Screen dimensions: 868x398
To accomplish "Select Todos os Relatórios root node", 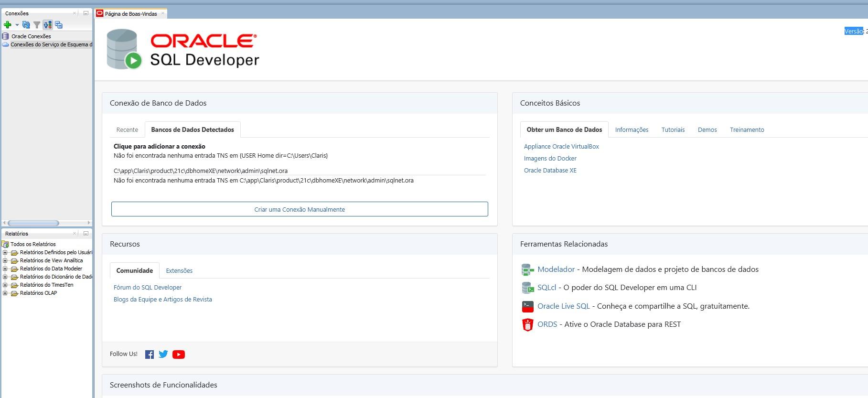I will [33, 244].
